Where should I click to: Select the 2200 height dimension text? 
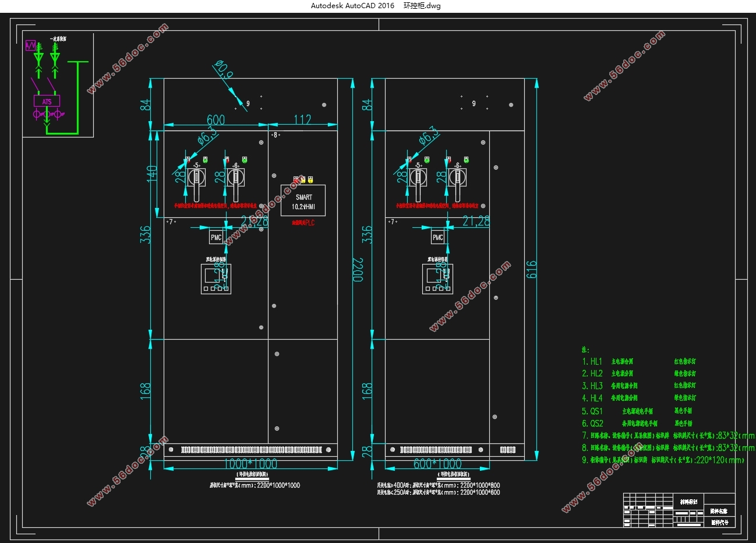(x=356, y=269)
